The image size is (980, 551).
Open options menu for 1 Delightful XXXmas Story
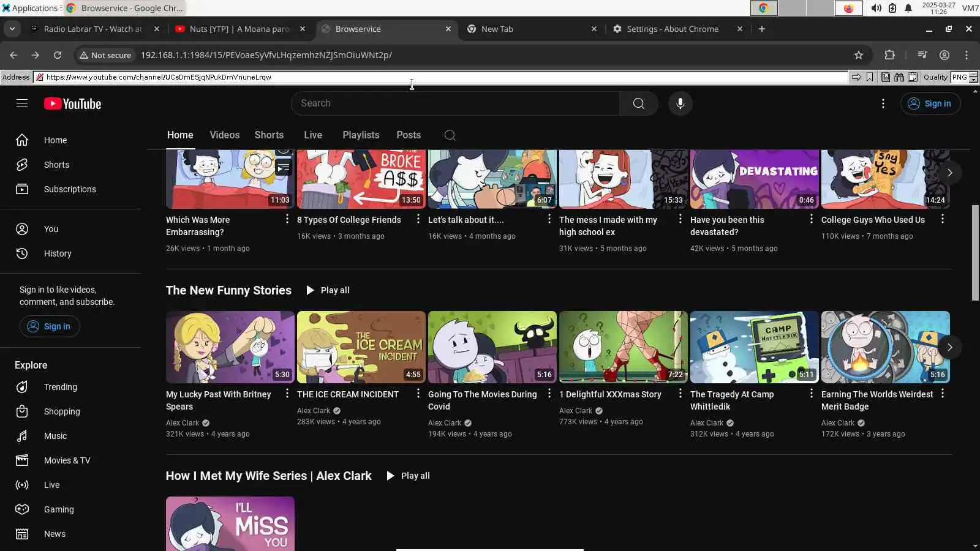680,394
